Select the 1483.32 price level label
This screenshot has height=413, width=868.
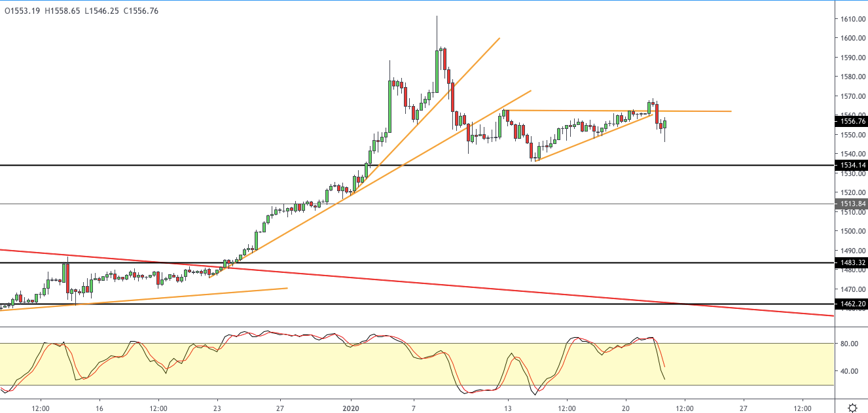click(852, 262)
